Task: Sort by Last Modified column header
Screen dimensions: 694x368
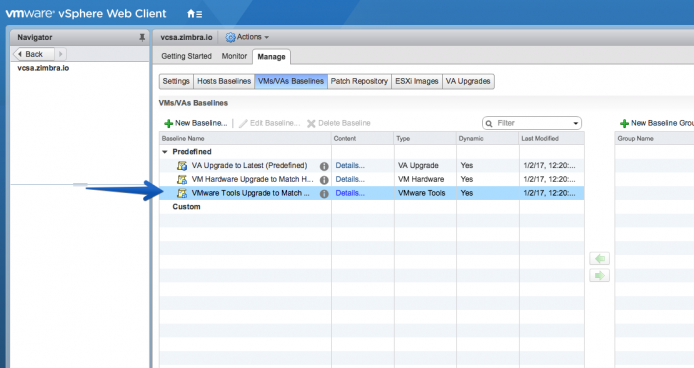Action: [x=551, y=139]
